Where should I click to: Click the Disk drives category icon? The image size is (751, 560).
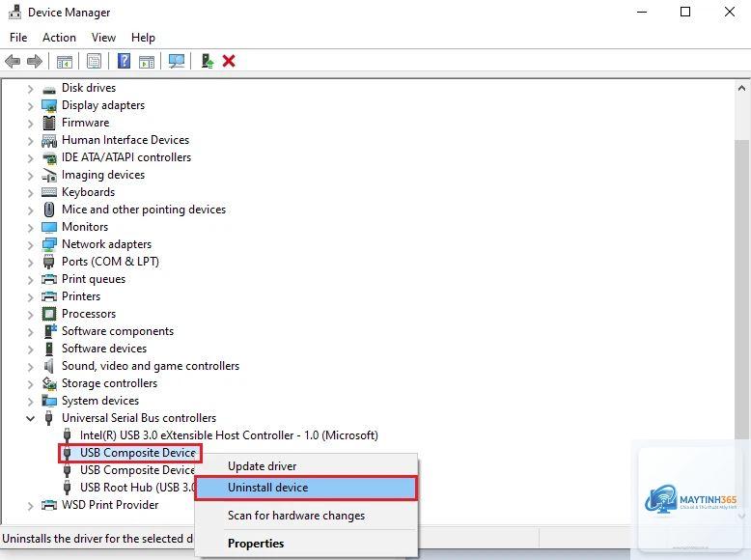click(x=49, y=89)
